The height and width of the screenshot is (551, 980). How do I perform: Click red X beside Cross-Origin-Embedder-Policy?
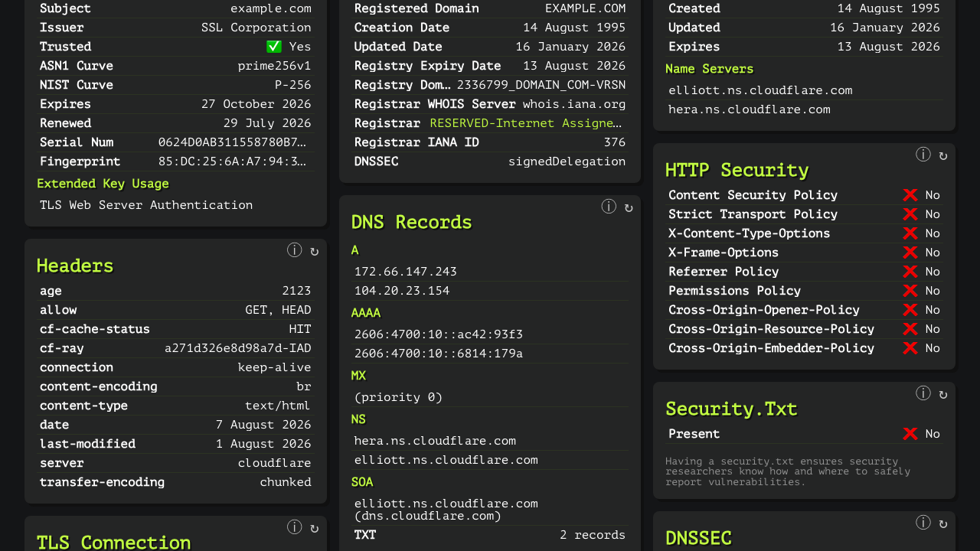click(x=910, y=348)
